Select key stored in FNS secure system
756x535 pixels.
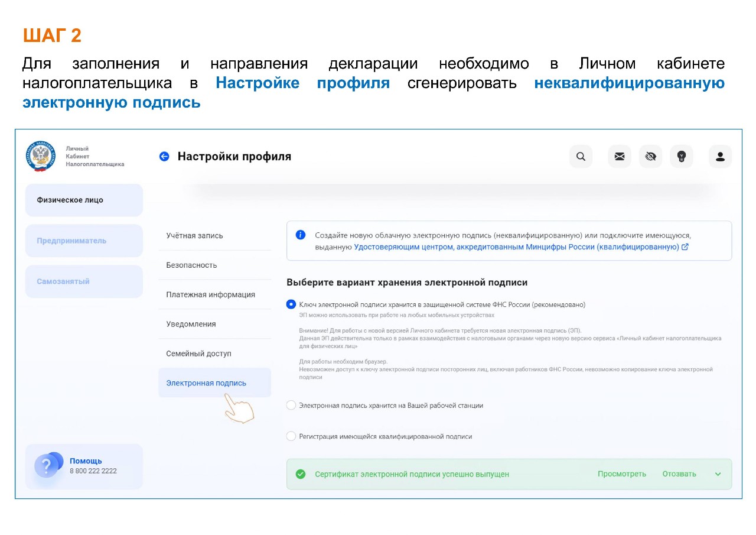click(x=291, y=304)
